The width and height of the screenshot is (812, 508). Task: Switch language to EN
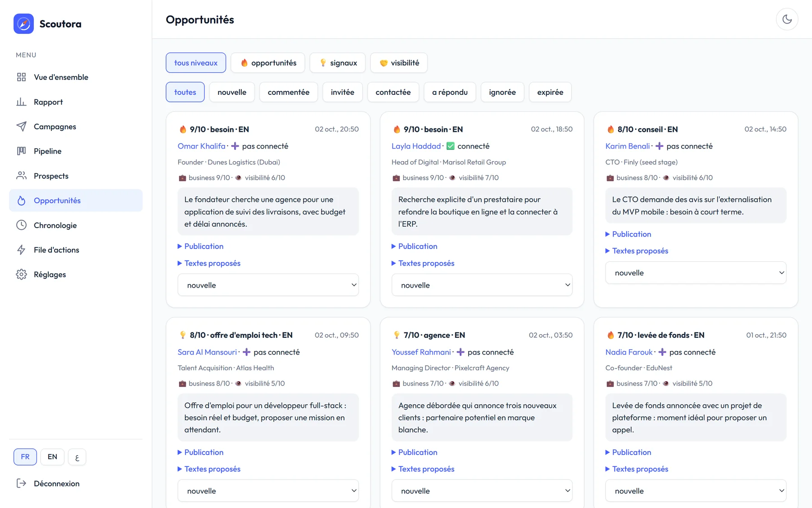point(52,457)
